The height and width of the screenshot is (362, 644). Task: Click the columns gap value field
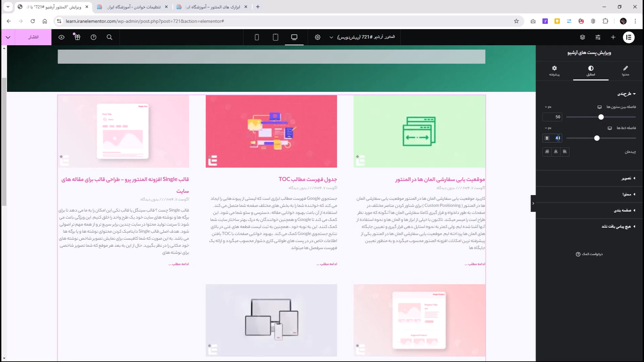pyautogui.click(x=552, y=117)
